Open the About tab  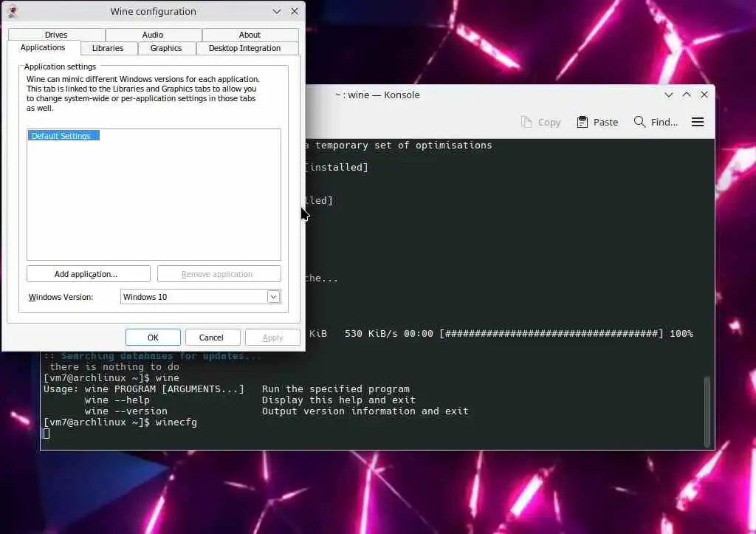point(250,35)
